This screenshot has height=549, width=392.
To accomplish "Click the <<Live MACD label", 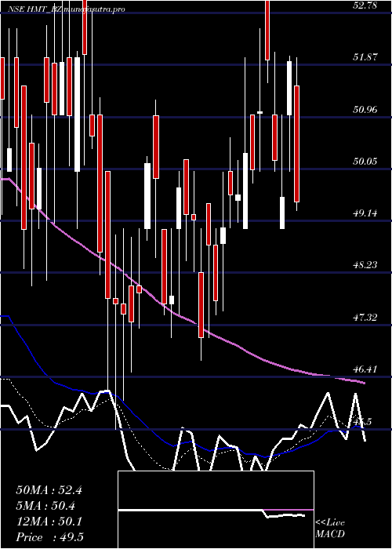I will (330, 529).
